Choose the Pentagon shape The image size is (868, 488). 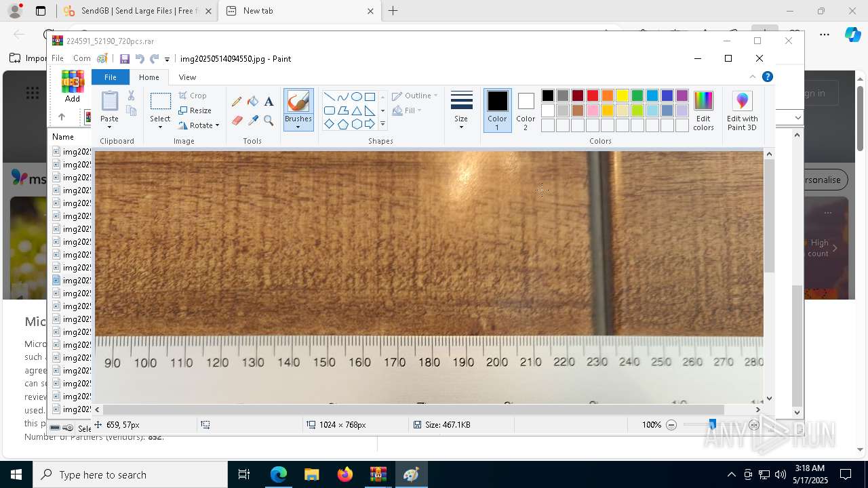click(x=342, y=124)
